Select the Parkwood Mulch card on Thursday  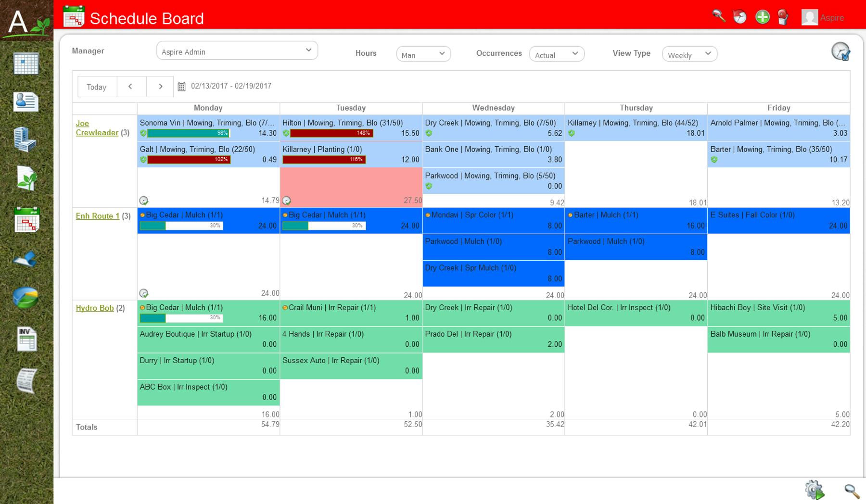pos(636,247)
